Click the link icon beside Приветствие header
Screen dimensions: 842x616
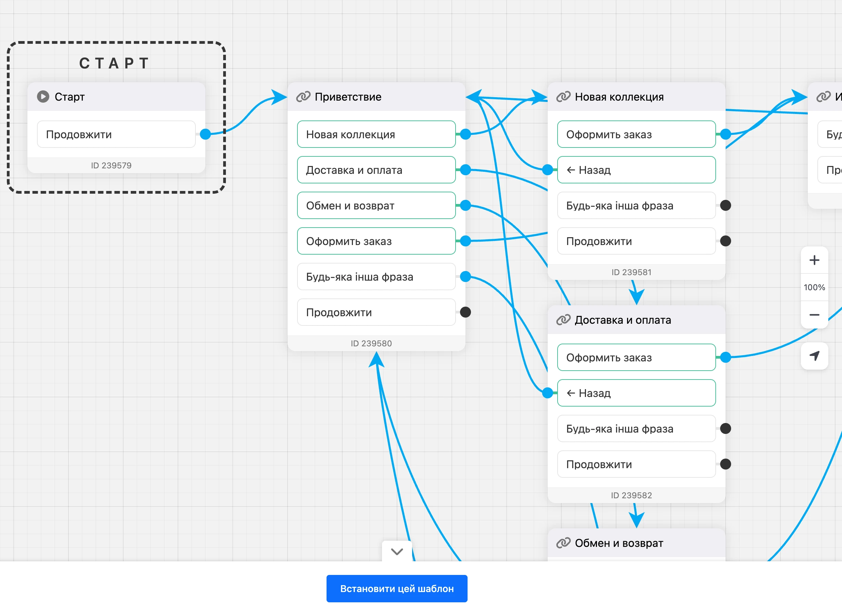pyautogui.click(x=303, y=97)
